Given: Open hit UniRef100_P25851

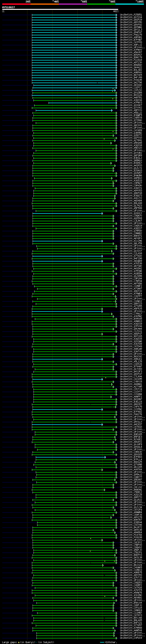Looking at the screenshot, I should (131, 15).
